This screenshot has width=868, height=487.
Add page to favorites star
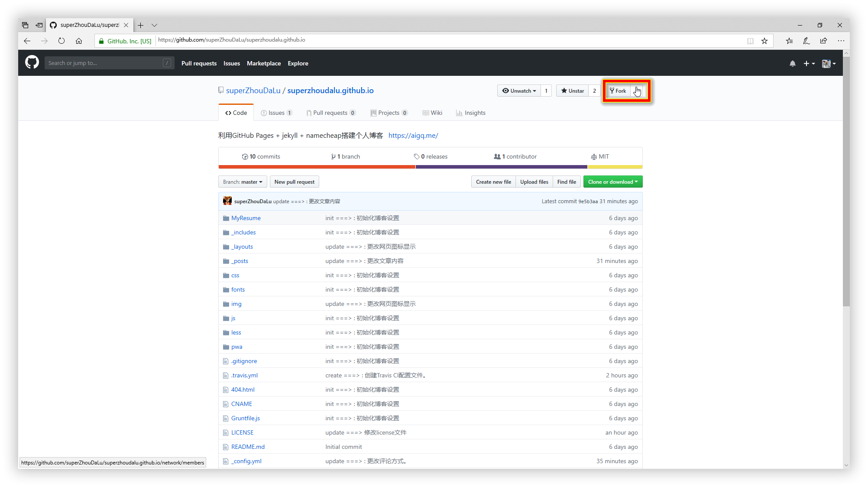pos(764,41)
